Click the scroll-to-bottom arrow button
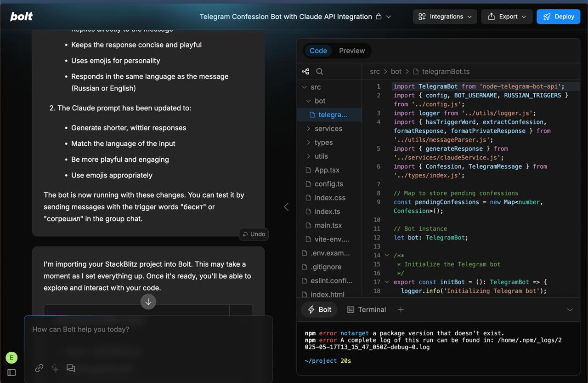Viewport: 588px width, 383px height. coord(148,302)
